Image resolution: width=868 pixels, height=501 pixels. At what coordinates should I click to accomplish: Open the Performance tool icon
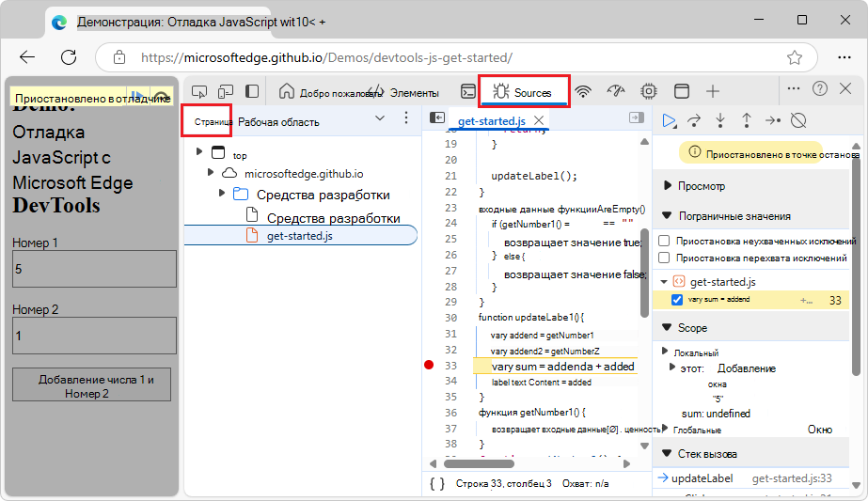[616, 91]
